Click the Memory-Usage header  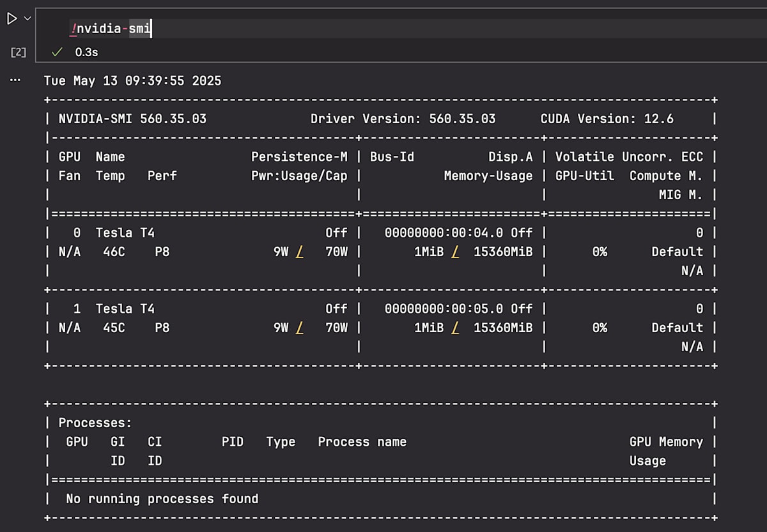488,176
